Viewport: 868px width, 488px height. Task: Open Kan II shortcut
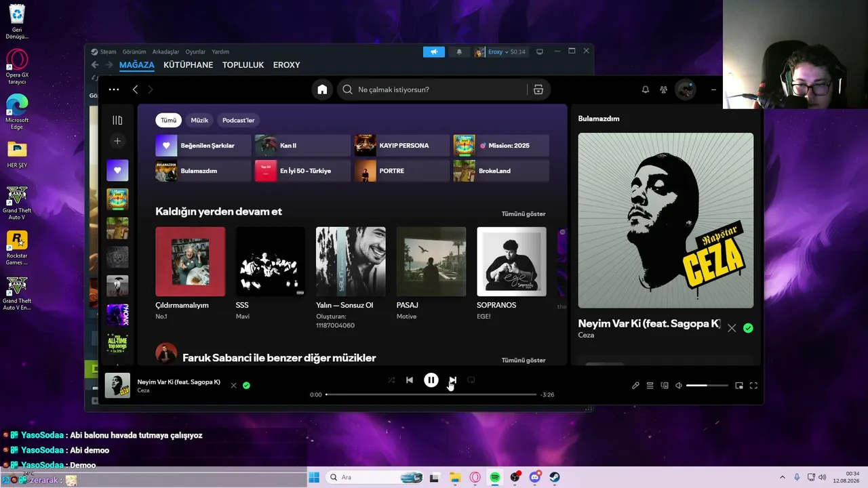(x=303, y=146)
